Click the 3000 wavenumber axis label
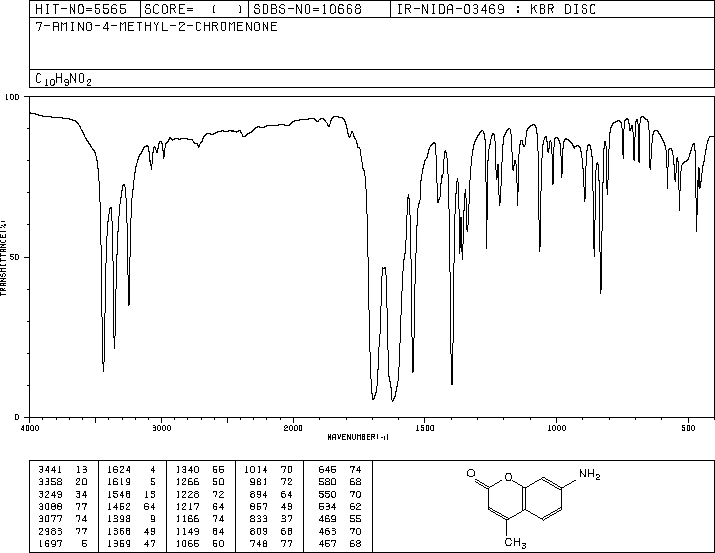The image size is (715, 553). (x=161, y=428)
